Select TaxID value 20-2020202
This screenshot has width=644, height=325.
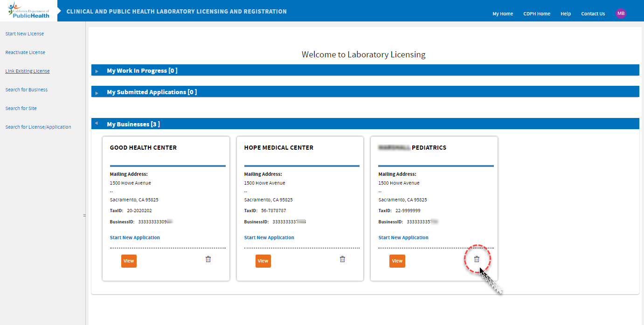[139, 211]
